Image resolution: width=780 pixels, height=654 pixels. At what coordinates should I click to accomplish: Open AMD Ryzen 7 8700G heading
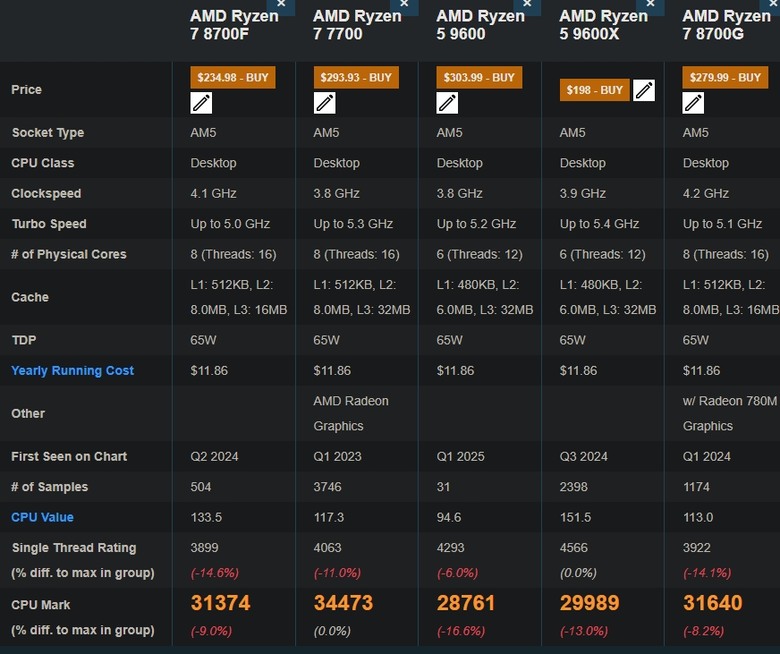pos(726,25)
